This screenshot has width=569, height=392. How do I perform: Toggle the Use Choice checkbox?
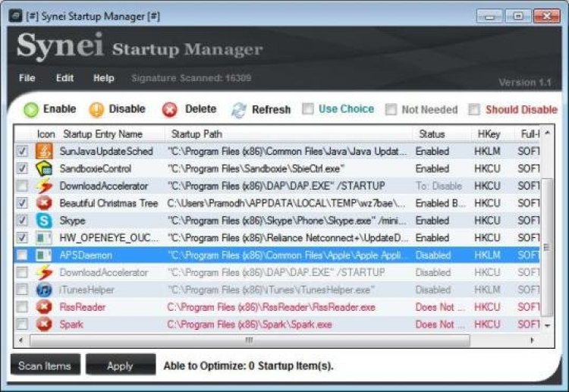308,108
